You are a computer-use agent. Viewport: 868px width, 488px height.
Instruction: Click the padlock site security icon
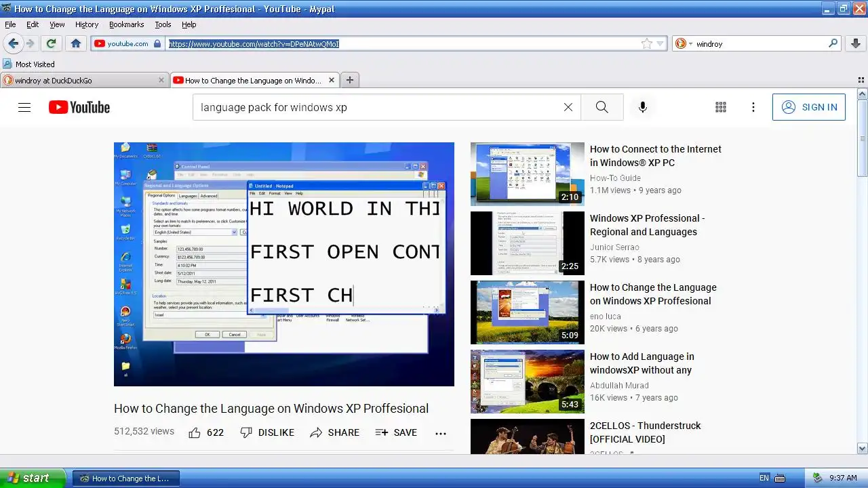[157, 43]
